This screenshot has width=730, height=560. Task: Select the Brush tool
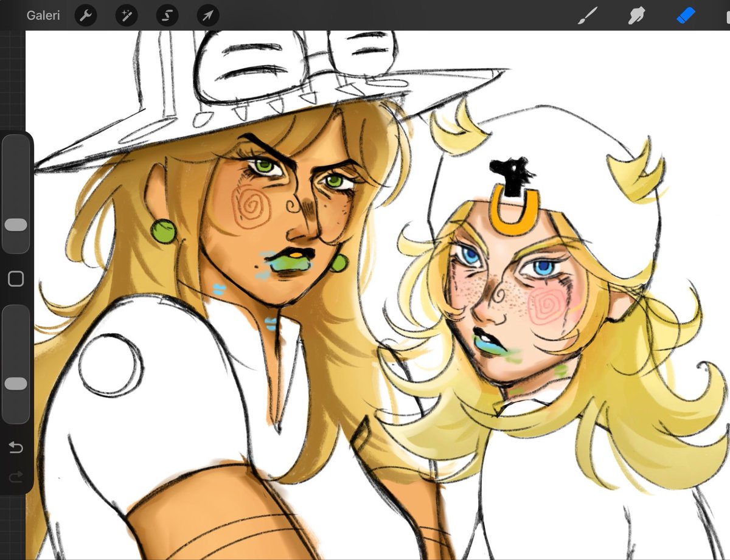click(588, 15)
